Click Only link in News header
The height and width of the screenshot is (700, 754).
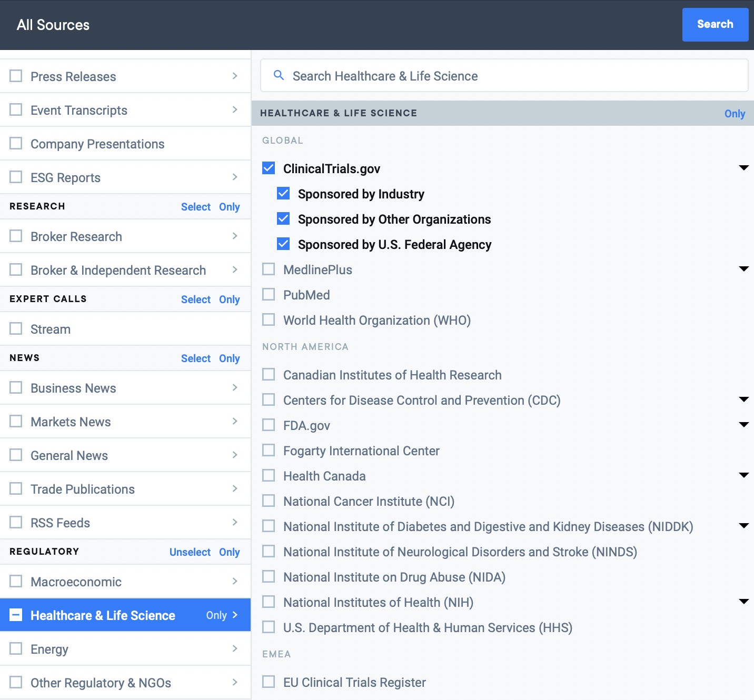pyautogui.click(x=230, y=358)
